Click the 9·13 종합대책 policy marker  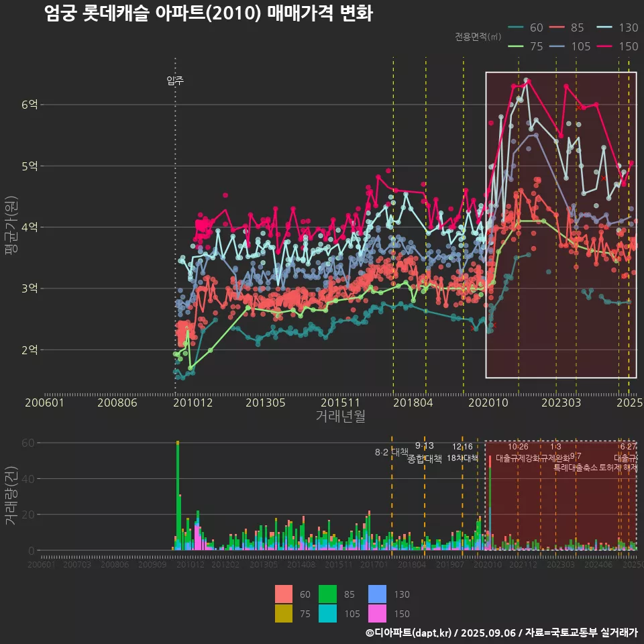(424, 452)
